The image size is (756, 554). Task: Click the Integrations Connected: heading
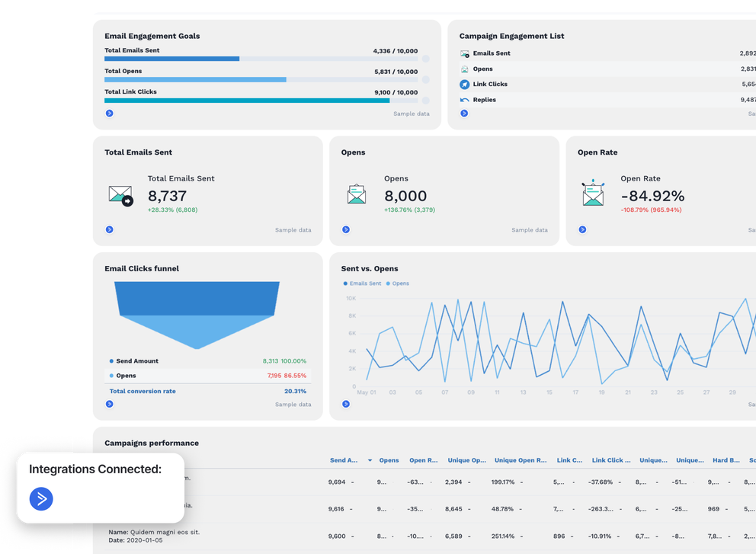click(95, 469)
